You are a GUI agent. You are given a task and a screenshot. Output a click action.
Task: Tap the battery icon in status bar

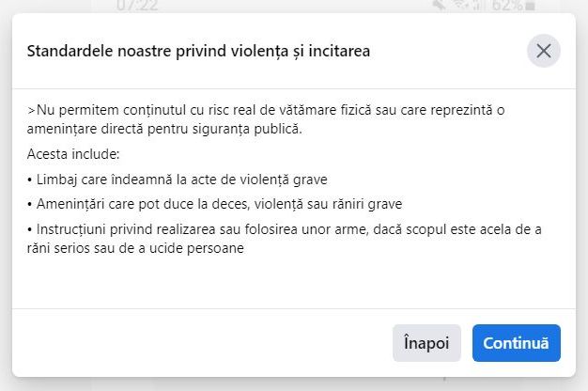532,6
